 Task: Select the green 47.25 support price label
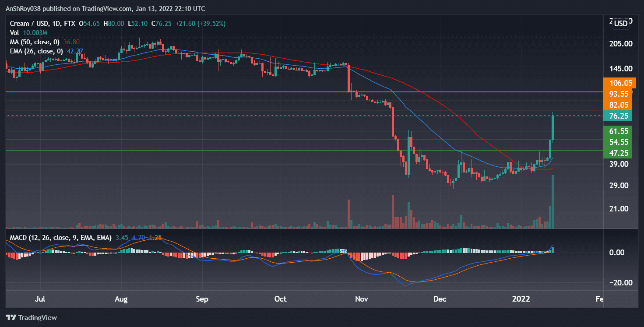(617, 154)
